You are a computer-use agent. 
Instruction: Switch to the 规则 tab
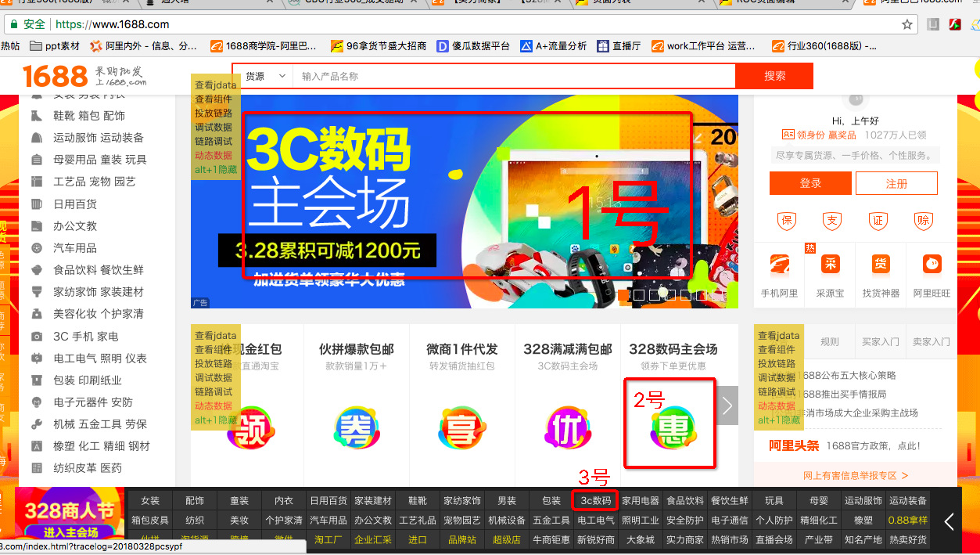click(830, 341)
